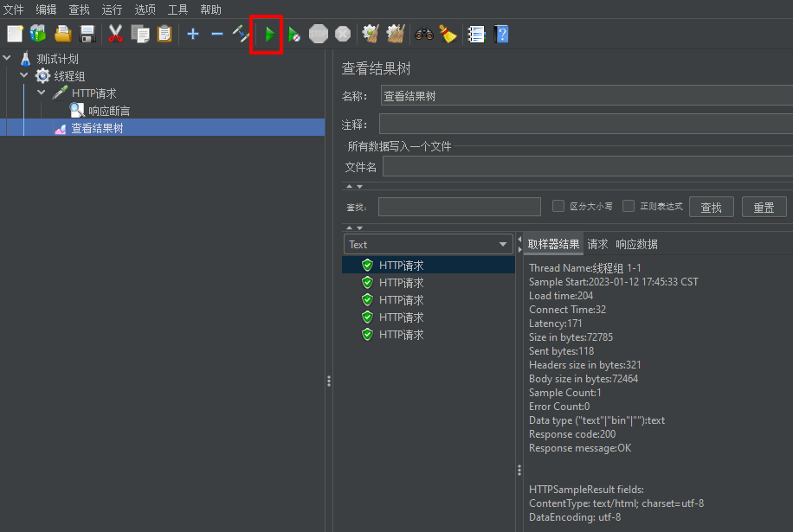The height and width of the screenshot is (532, 793).
Task: Click the 查找 search button
Action: pyautogui.click(x=711, y=207)
